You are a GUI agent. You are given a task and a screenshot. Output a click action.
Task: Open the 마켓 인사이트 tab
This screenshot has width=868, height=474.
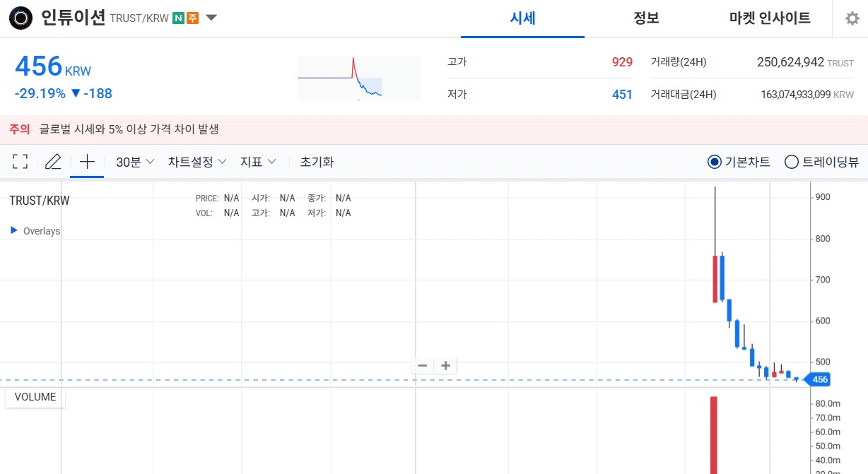point(770,18)
